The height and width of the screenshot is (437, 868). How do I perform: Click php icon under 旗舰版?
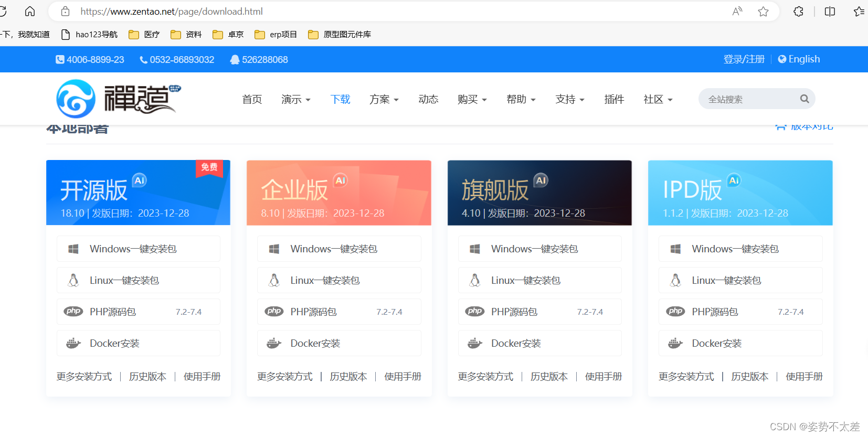coord(475,311)
